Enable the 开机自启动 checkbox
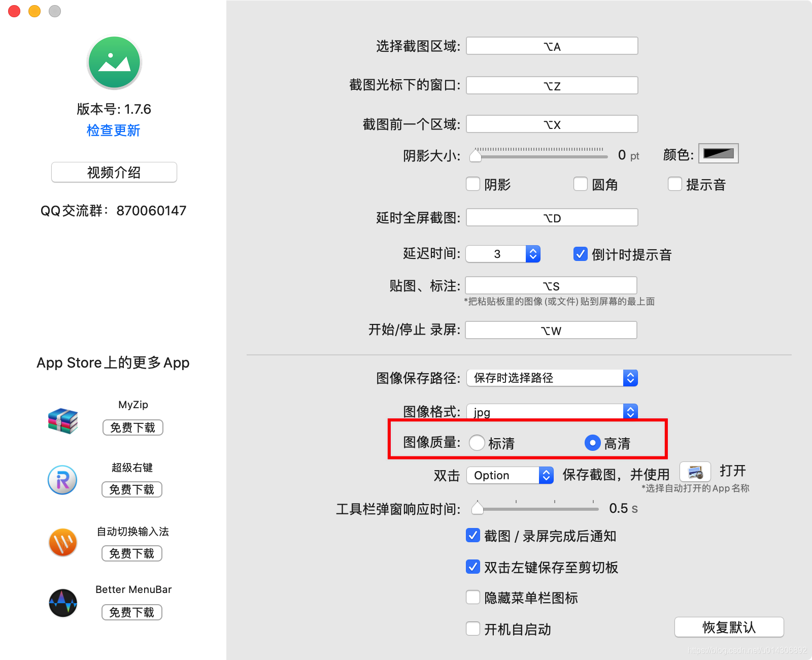Viewport: 812px width, 660px height. tap(472, 629)
